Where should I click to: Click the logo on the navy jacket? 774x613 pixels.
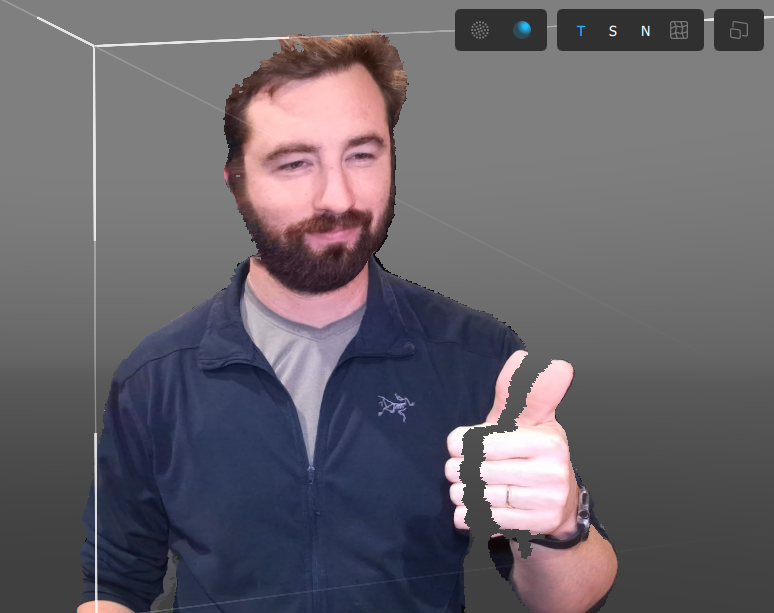pyautogui.click(x=392, y=406)
